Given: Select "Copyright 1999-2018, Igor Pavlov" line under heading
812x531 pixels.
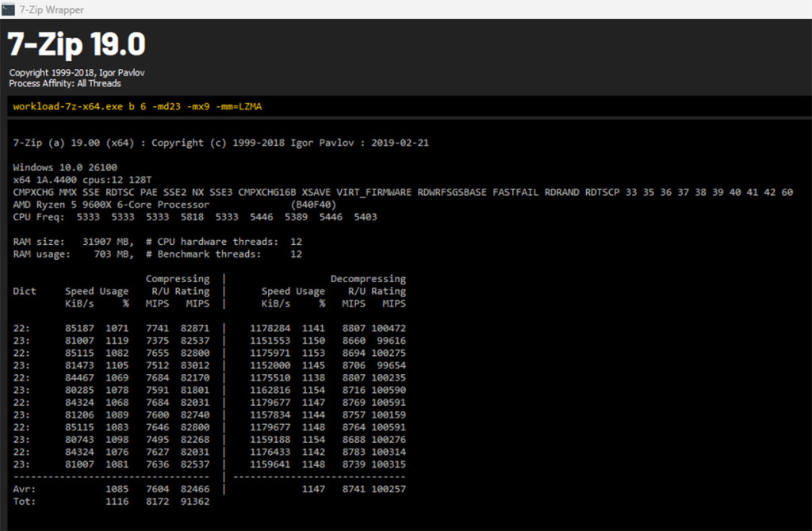Looking at the screenshot, I should click(x=77, y=72).
